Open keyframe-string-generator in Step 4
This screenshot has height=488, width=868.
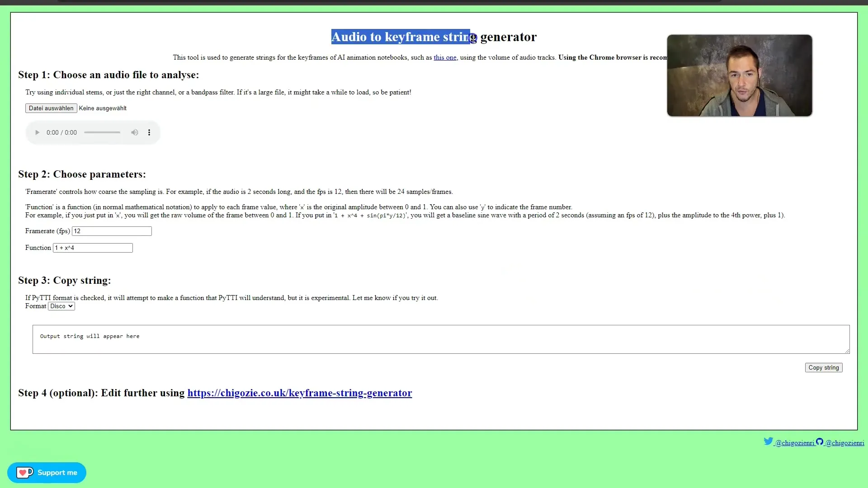tap(299, 392)
